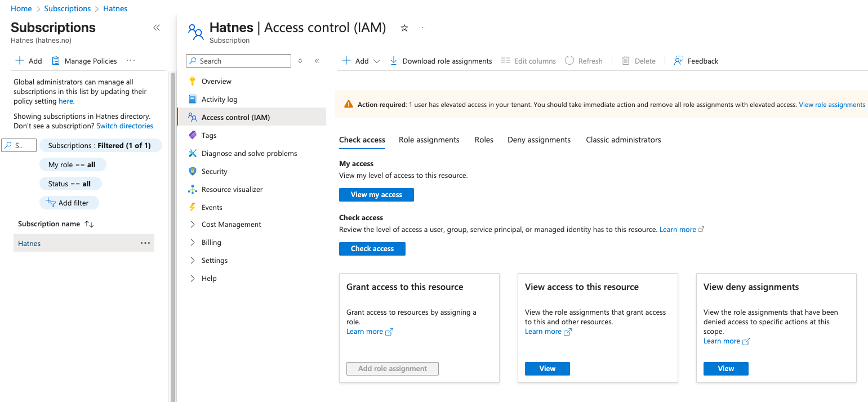Open Access control (IAM) menu item
Viewport: 868px width, 402px height.
pos(251,117)
